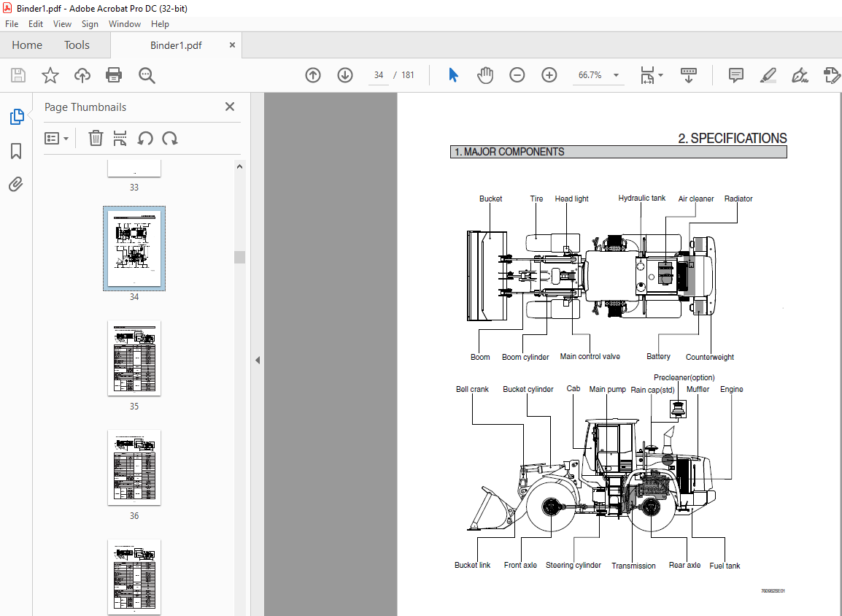Choose the Selection arrow tool

coord(453,75)
